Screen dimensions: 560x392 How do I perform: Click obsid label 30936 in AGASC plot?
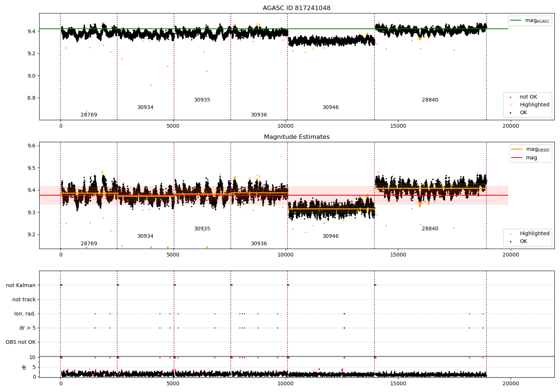259,115
